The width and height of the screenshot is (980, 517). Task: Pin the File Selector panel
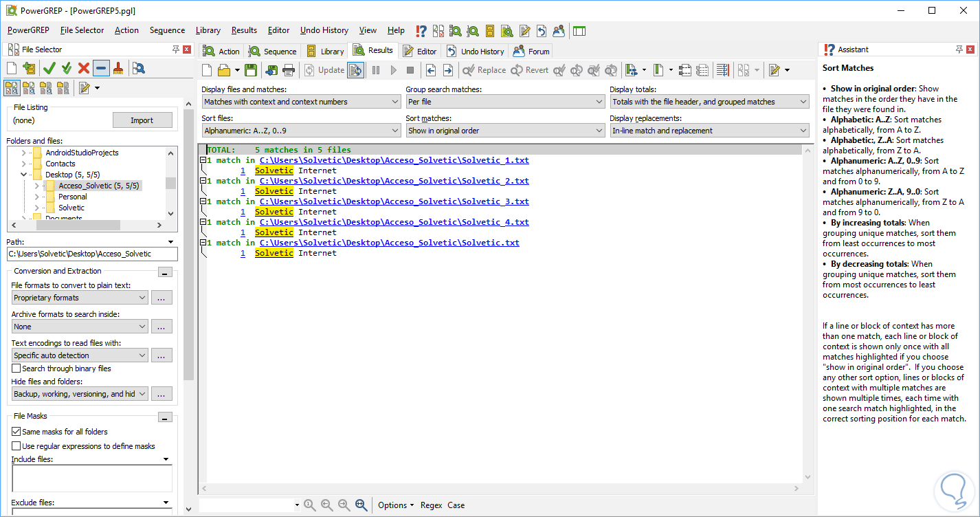[177, 49]
